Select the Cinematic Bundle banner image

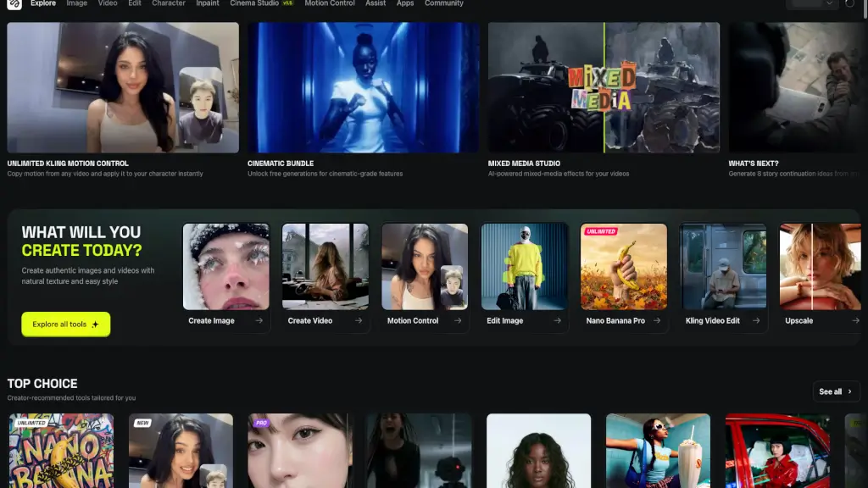tap(363, 87)
